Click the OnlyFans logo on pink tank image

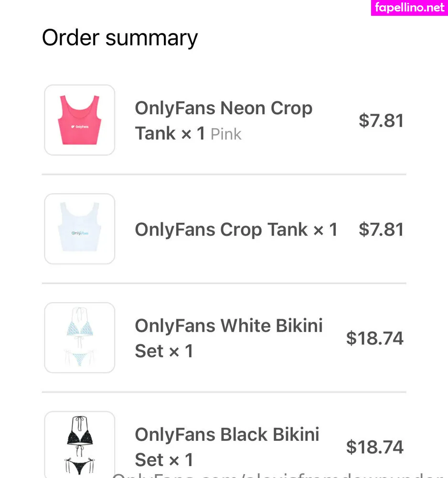point(79,127)
